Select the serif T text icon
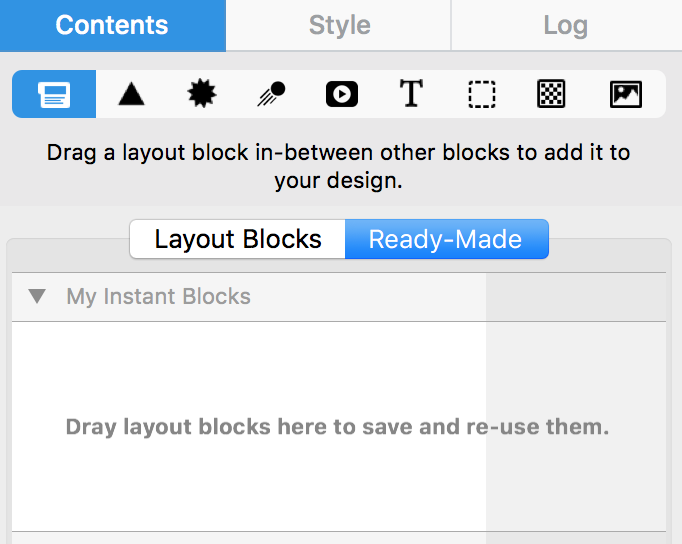682x544 pixels. 411,93
